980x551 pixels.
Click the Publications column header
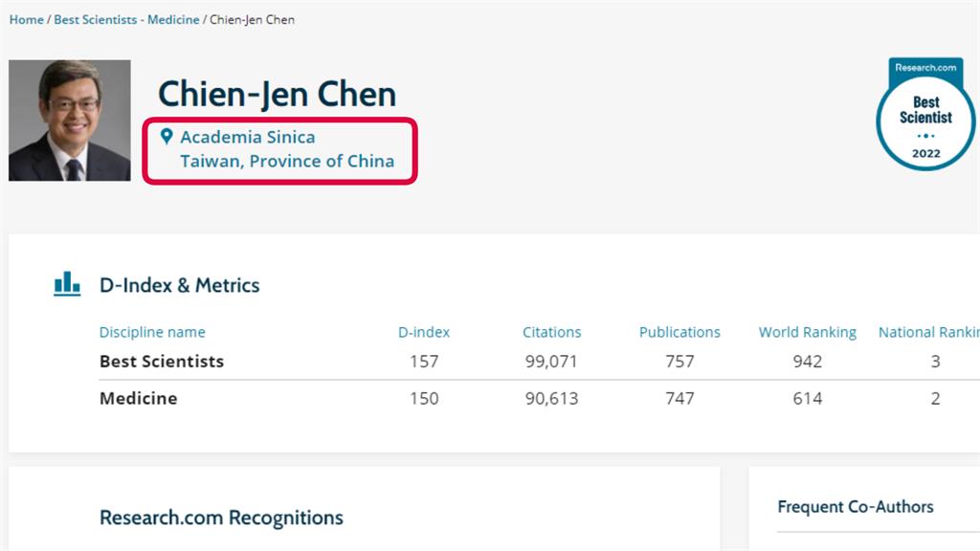tap(679, 332)
